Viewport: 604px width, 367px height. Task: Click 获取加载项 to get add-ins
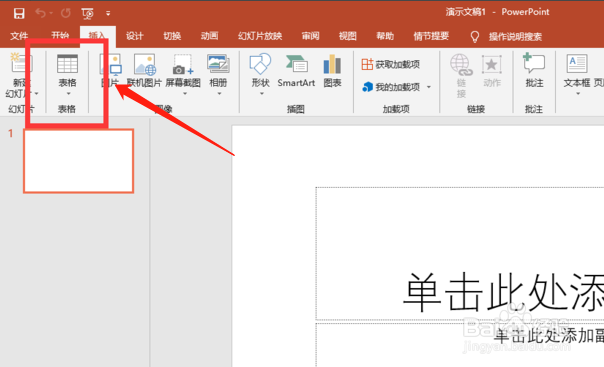[x=391, y=64]
